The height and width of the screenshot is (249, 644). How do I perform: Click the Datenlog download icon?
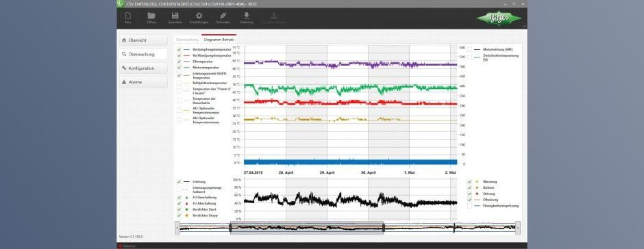tap(247, 16)
